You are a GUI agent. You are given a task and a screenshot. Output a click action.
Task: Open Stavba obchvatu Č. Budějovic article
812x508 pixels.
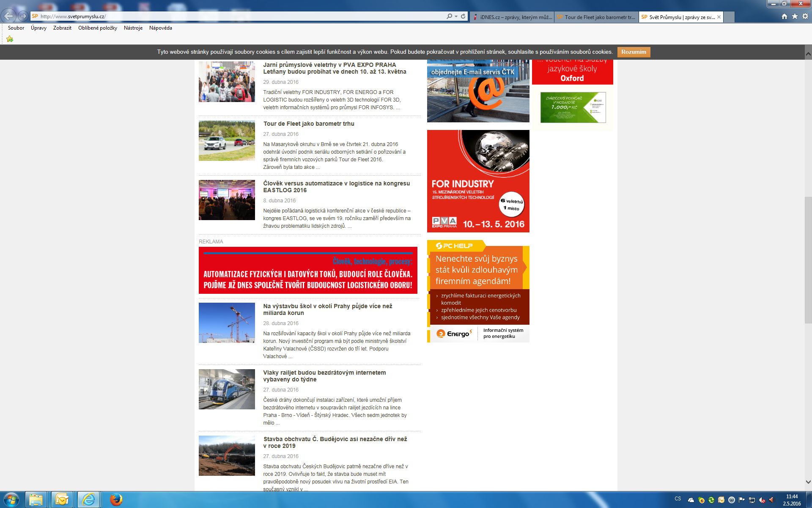[335, 442]
